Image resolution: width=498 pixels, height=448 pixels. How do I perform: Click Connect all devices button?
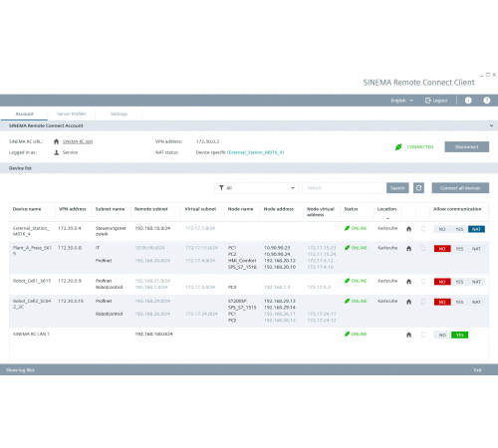(x=460, y=188)
